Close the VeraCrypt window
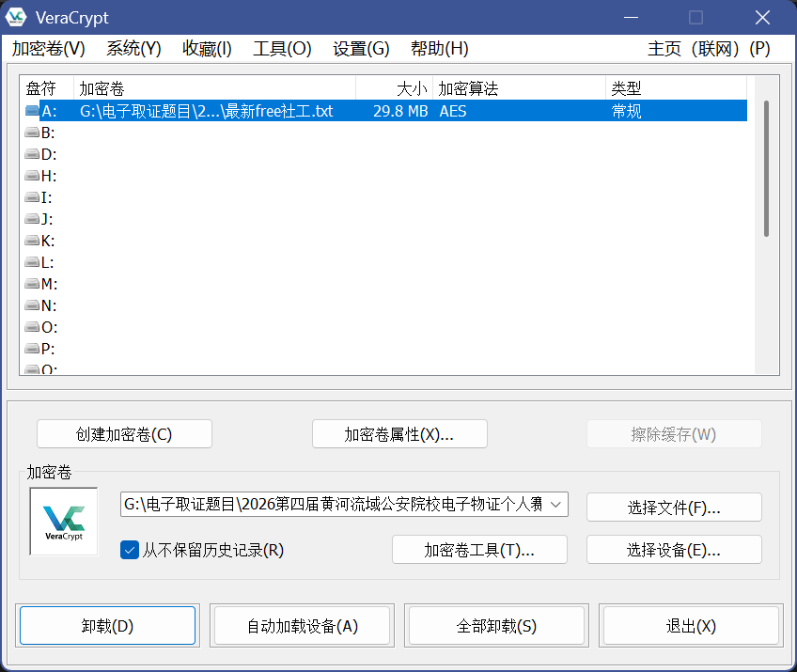 pyautogui.click(x=762, y=17)
